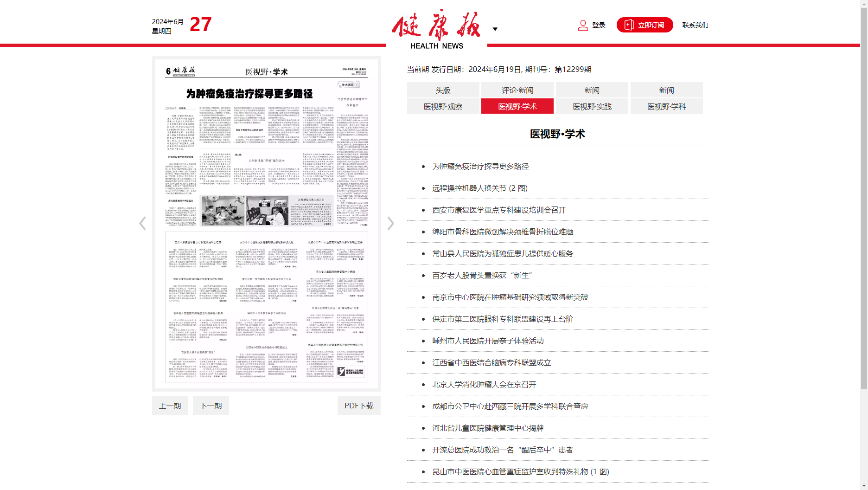Select the 医视野·实践 tab

tap(592, 106)
